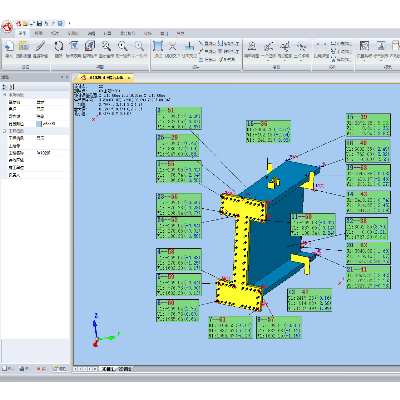The width and height of the screenshot is (400, 400).
Task: Click the blue chart icon on ribbon right
Action: [381, 46]
